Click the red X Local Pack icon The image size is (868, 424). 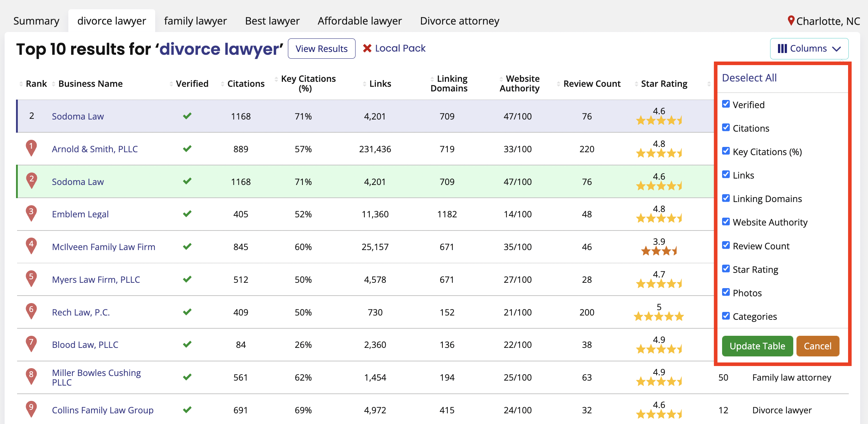click(x=367, y=48)
